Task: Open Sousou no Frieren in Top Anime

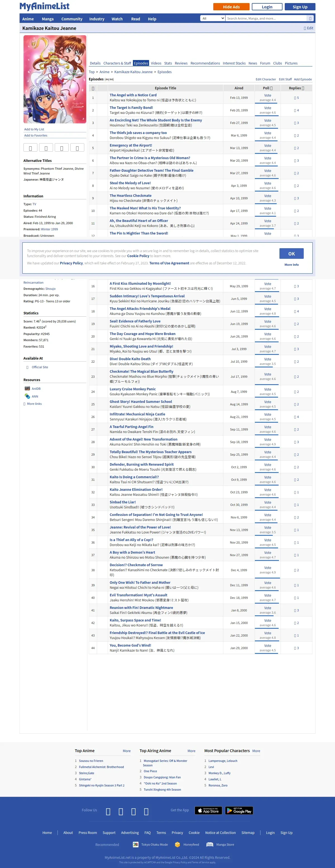Action: pyautogui.click(x=91, y=761)
